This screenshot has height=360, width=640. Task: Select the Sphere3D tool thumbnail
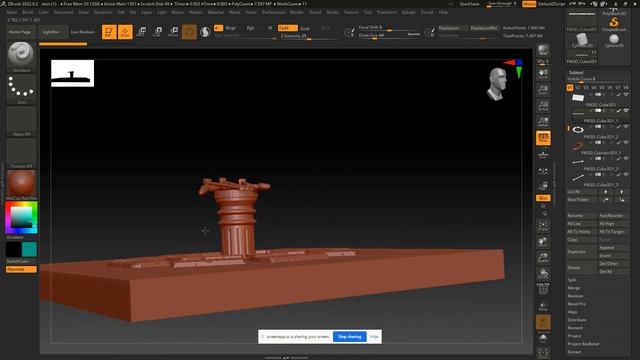click(x=613, y=40)
